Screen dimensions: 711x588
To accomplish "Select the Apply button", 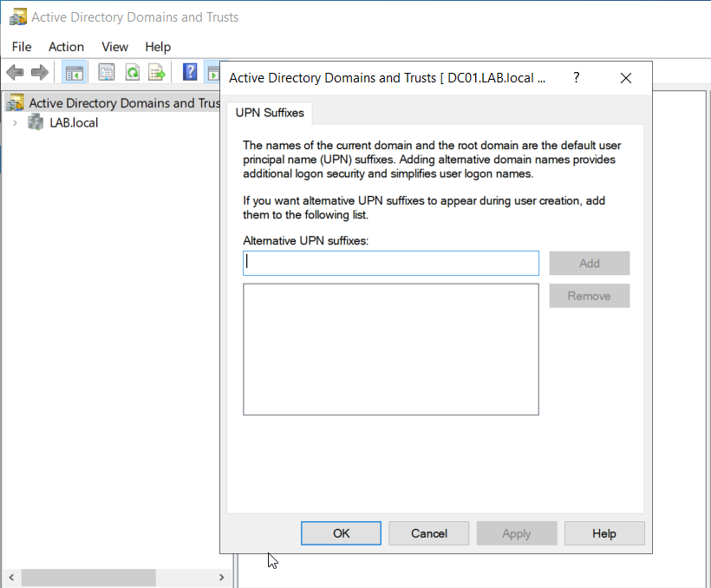I will click(517, 533).
